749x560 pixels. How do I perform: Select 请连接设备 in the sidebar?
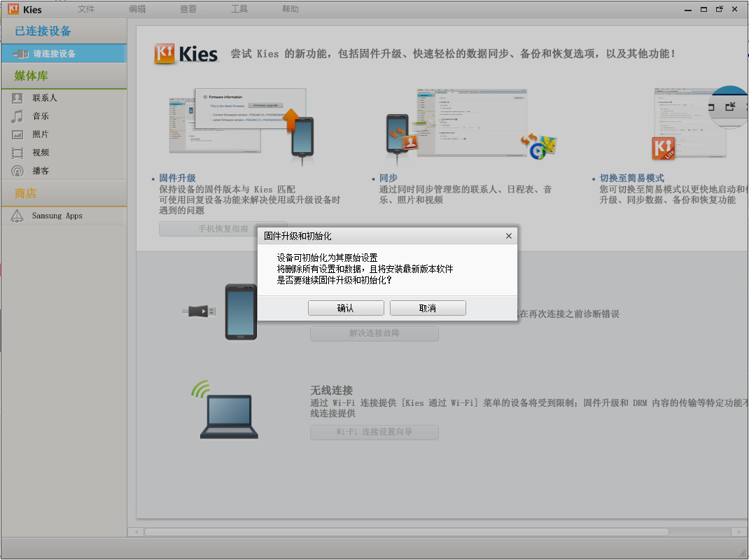(x=64, y=53)
